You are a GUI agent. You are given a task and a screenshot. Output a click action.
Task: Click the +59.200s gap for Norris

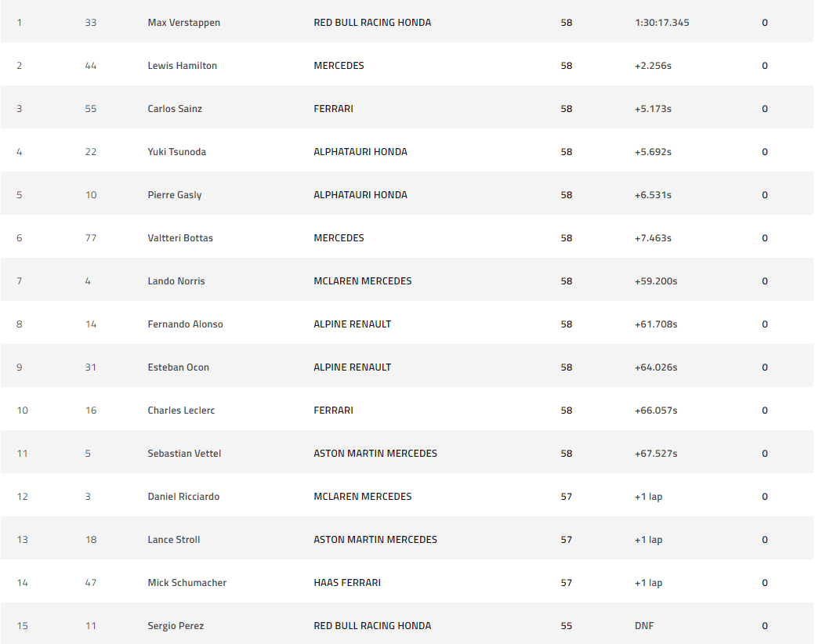point(656,281)
